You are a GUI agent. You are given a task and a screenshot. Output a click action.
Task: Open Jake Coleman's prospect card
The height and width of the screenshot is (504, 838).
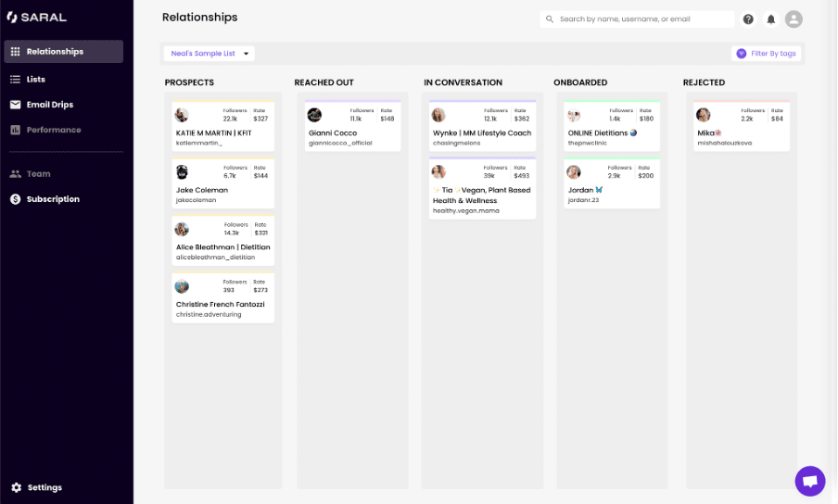222,184
